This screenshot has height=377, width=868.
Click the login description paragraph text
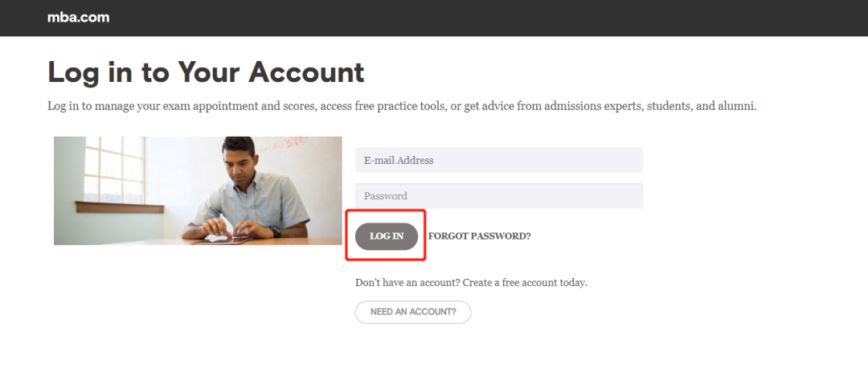(402, 106)
